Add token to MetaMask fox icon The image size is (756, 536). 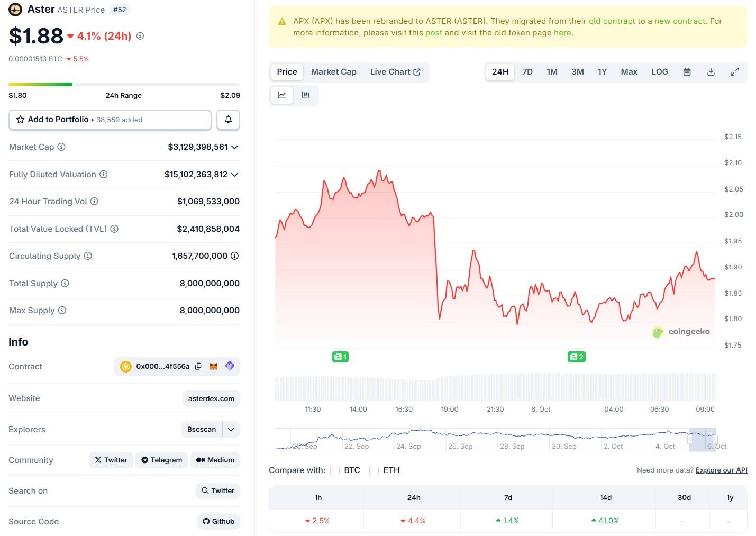coord(214,366)
